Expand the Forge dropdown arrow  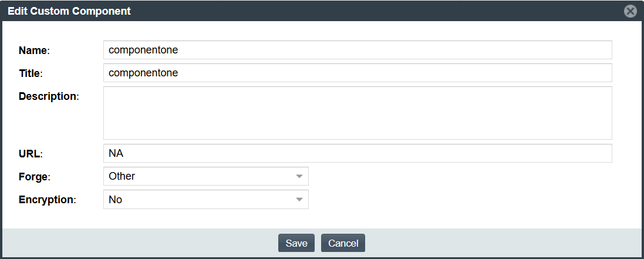tap(299, 176)
